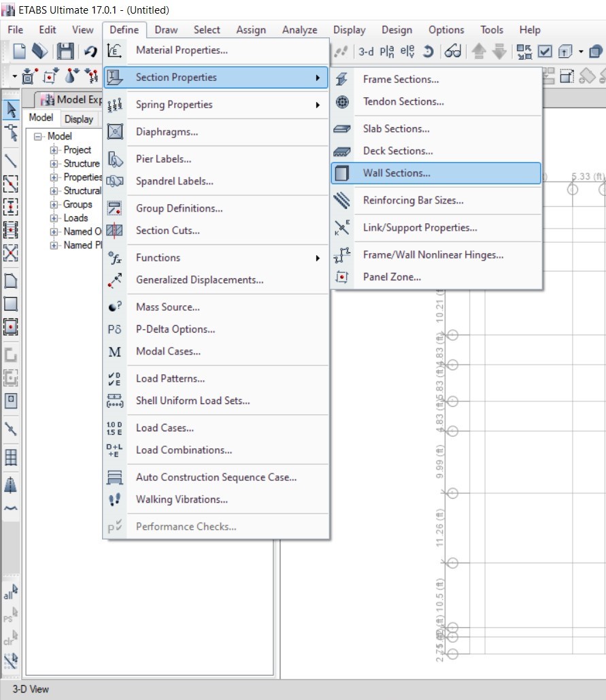Screen dimensions: 606x700
Task: Open Elevation view toolbar button
Action: click(x=407, y=52)
